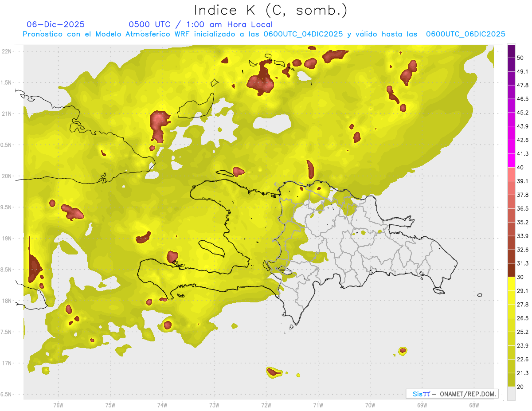Click the 'Pronostico con el Modelo Atmosferico WRF' description line
This screenshot has height=411, width=532.
click(264, 34)
